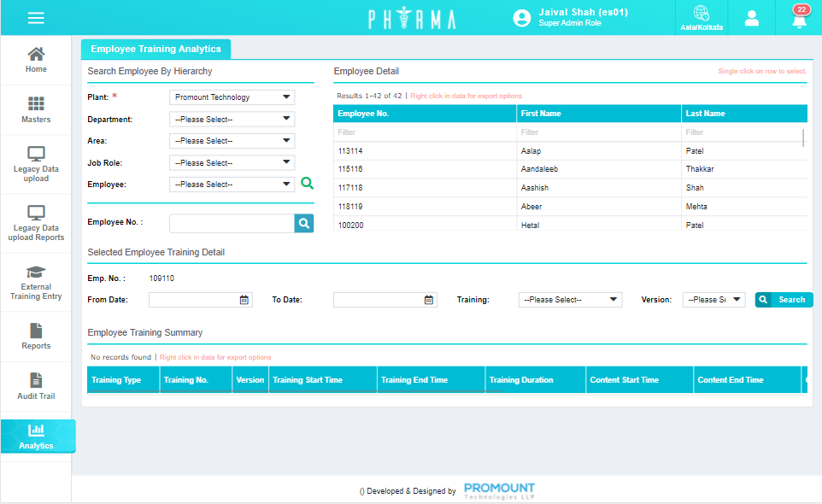Screen dimensions: 822x504
Task: Click the Employee No. search icon button
Action: tap(304, 223)
